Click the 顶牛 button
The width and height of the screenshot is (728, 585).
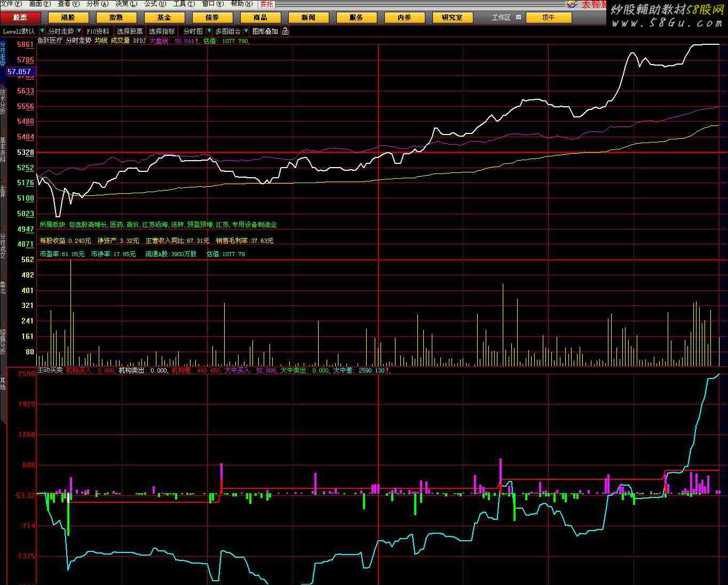549,18
